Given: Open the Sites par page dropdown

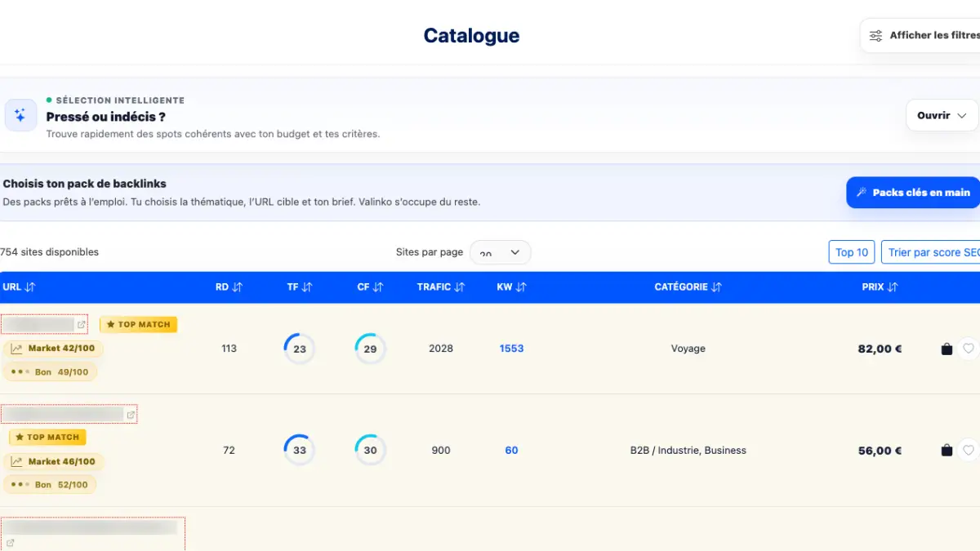Looking at the screenshot, I should click(500, 253).
